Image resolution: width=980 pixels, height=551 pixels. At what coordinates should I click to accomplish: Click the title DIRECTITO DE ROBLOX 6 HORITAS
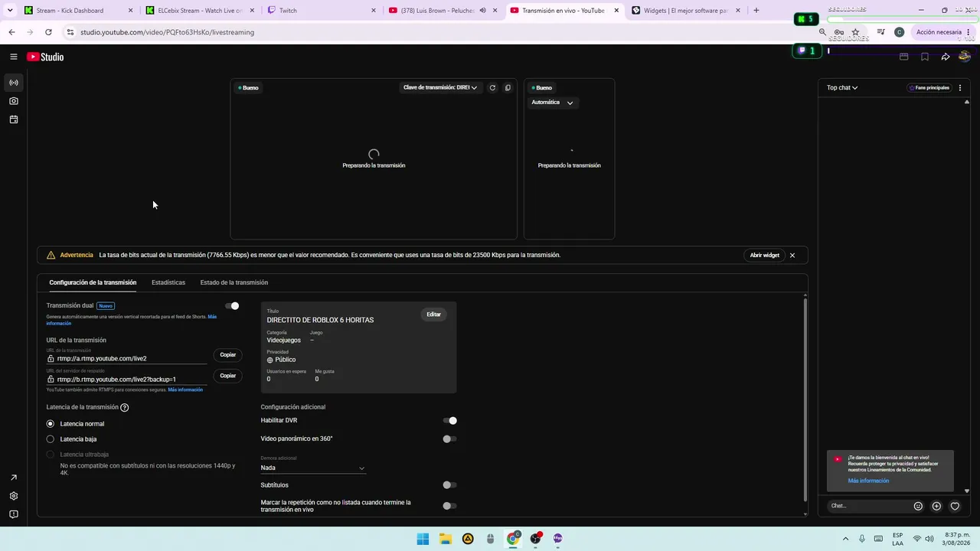(x=320, y=320)
